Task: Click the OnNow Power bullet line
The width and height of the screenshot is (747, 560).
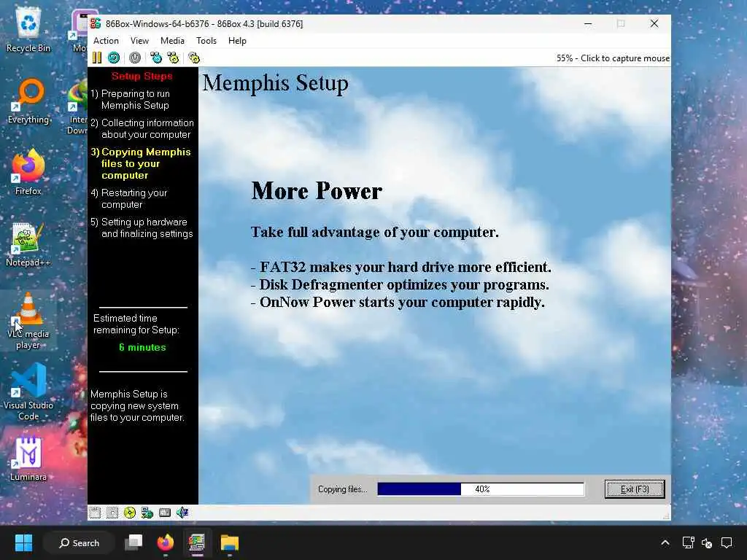Action: tap(398, 303)
